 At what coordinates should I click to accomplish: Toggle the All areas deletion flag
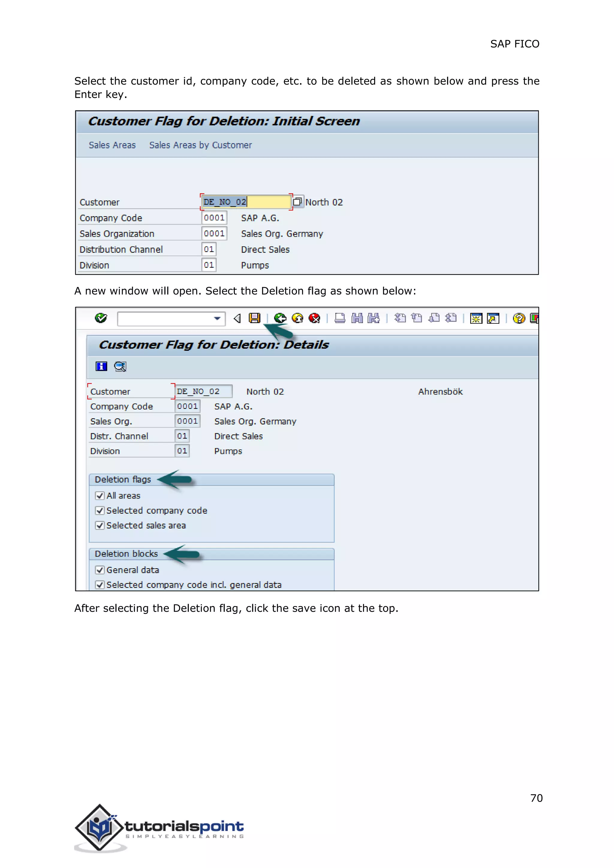[x=100, y=496]
